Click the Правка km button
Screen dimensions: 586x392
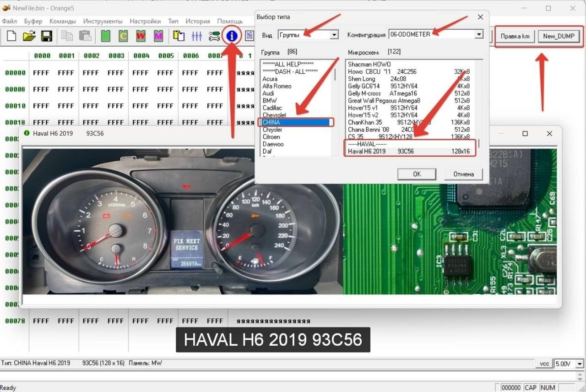tap(515, 36)
